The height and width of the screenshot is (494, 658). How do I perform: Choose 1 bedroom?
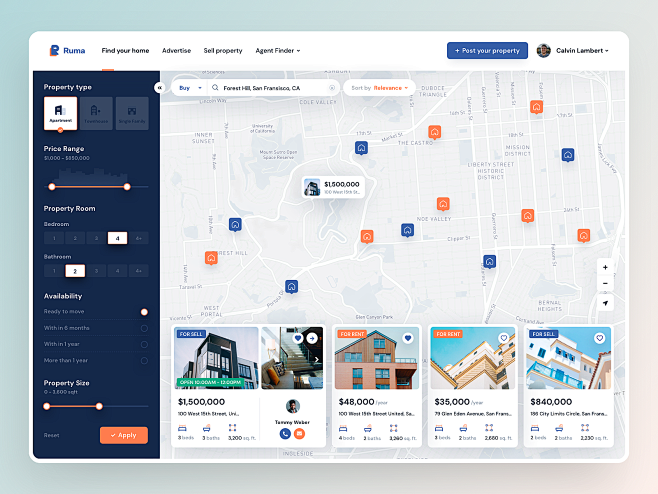pos(54,238)
